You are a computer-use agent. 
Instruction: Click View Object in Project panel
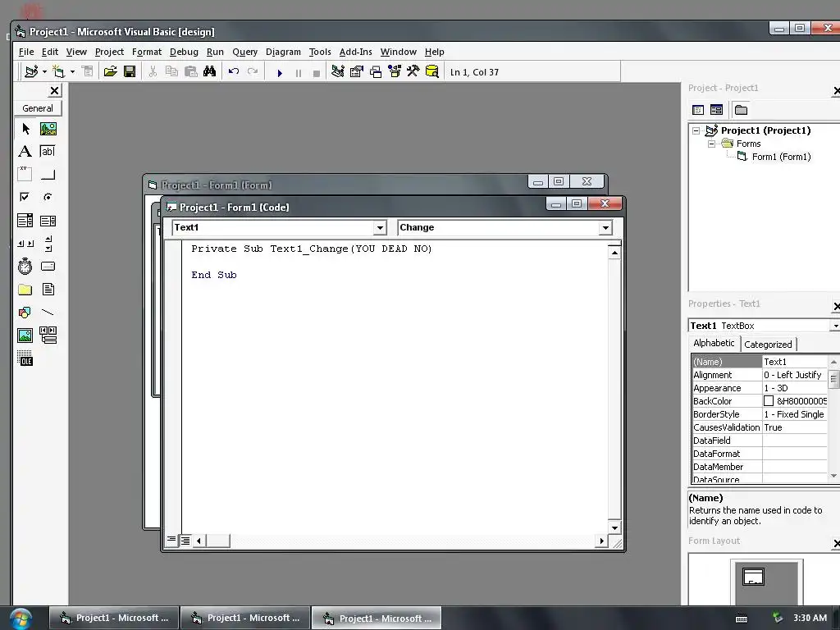click(716, 110)
